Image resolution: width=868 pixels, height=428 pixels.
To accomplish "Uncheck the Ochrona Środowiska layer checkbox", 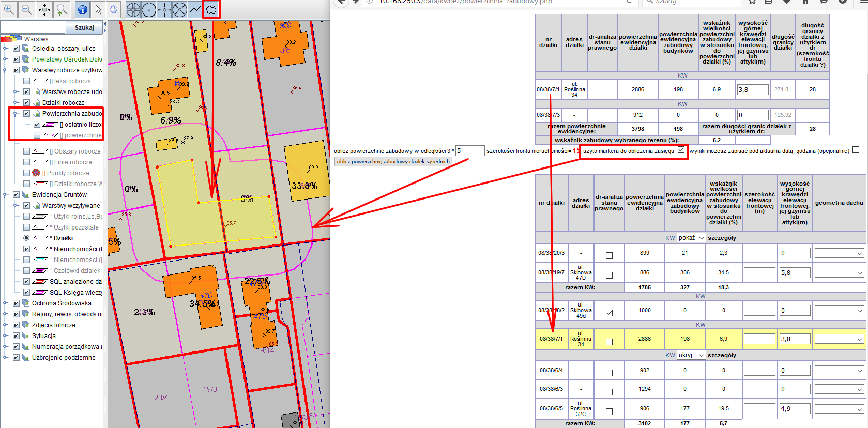I will pyautogui.click(x=16, y=303).
